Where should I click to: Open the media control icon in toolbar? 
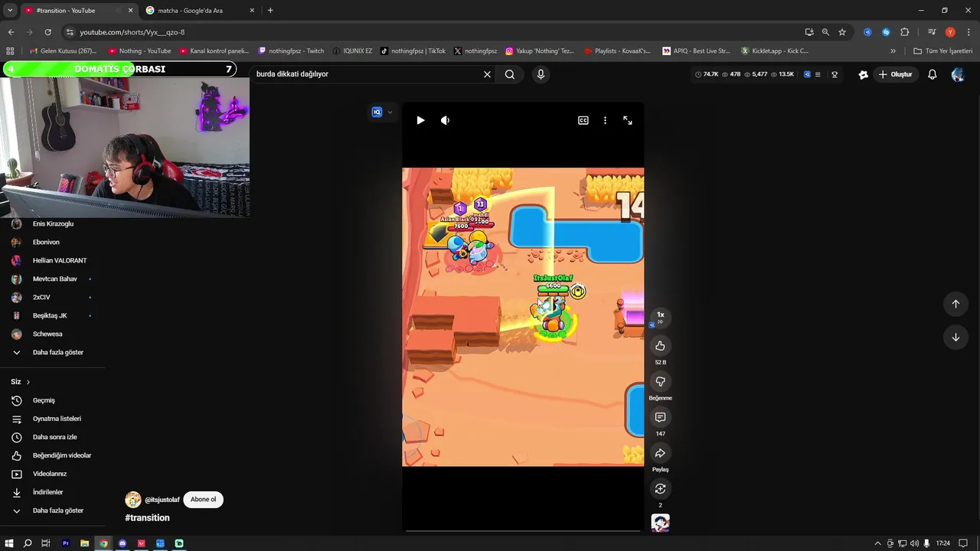click(932, 32)
